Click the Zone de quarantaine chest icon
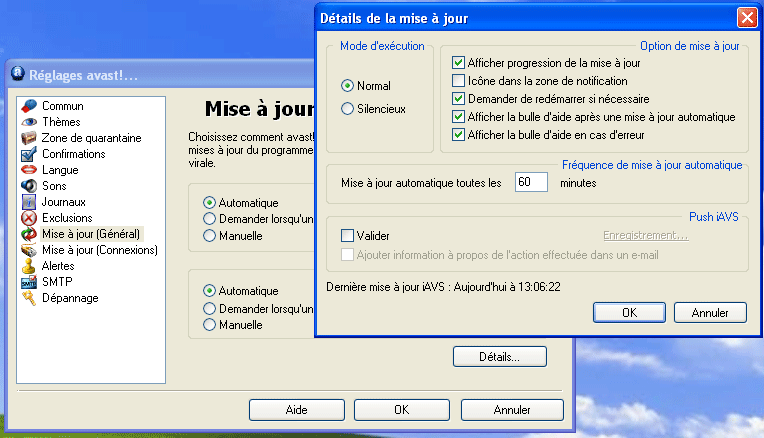Viewport: 764px width, 438px height. pyautogui.click(x=29, y=138)
